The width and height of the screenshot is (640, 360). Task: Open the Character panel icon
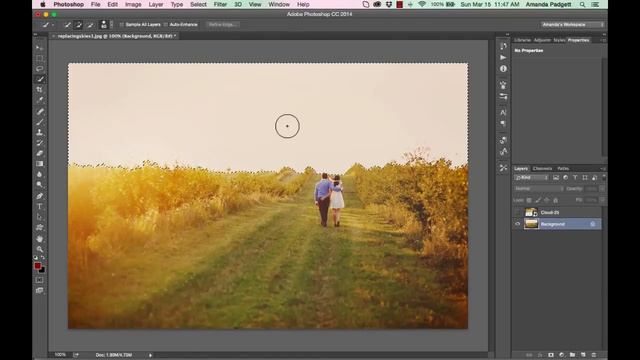click(x=503, y=112)
